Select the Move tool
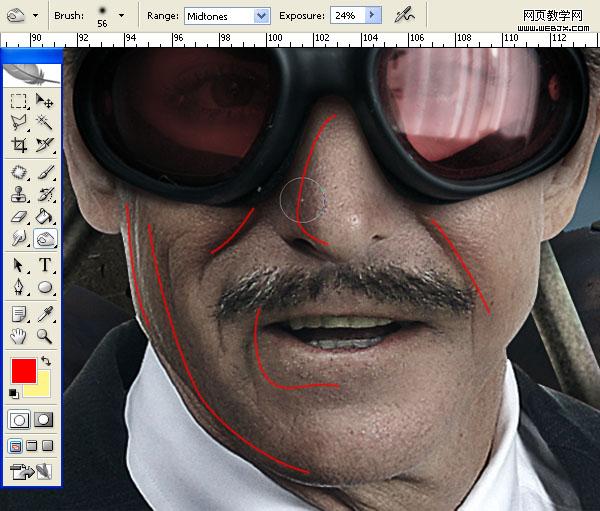This screenshot has height=511, width=600. pyautogui.click(x=45, y=101)
